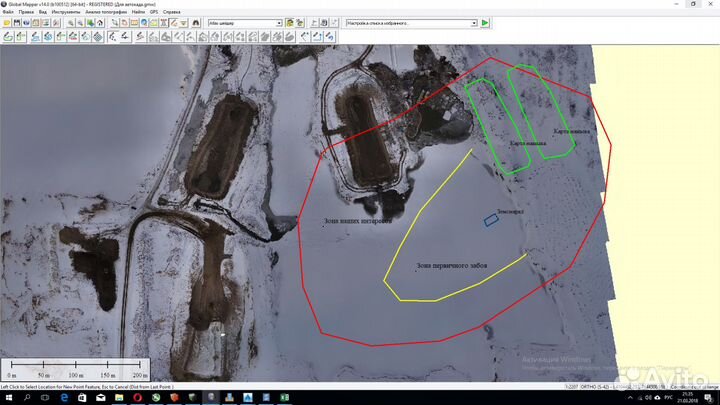Click the Save workspace disk icon
This screenshot has height=405, width=720.
pos(18,22)
